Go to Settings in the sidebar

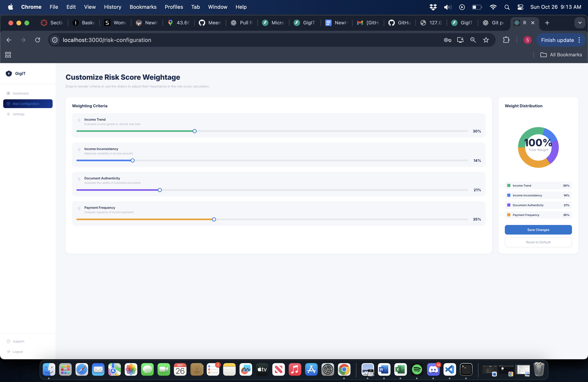pyautogui.click(x=19, y=114)
